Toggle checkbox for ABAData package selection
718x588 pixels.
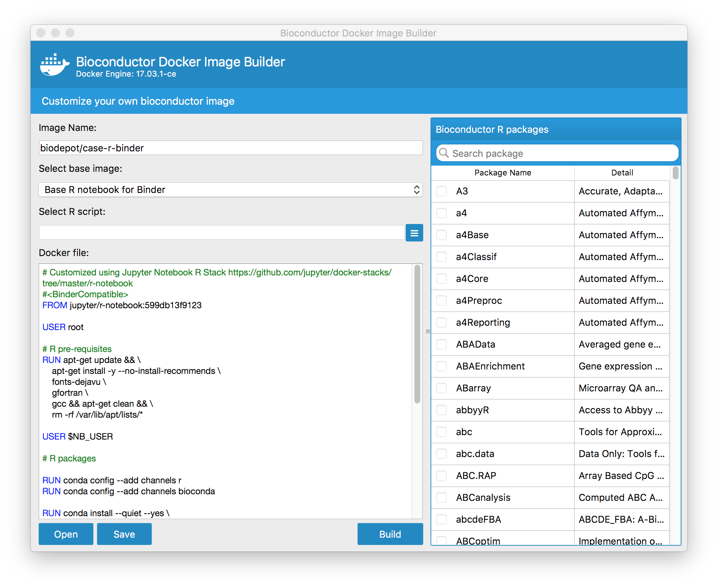[x=442, y=344]
